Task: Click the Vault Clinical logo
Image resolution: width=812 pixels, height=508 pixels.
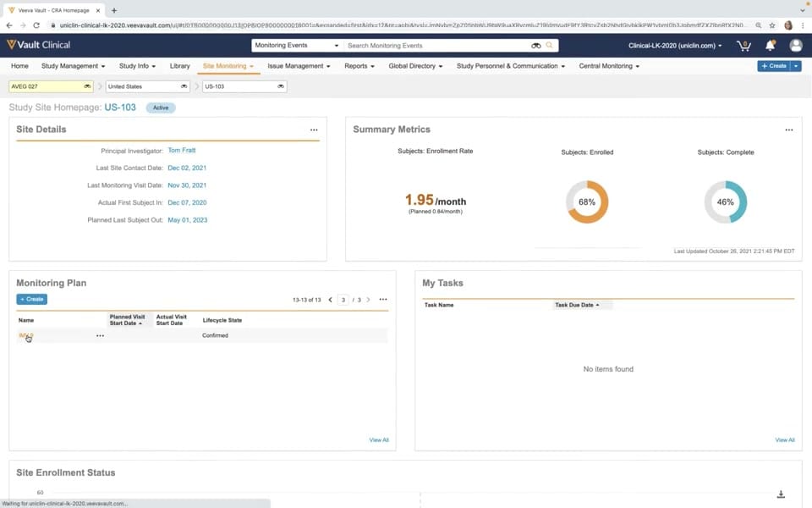Action: 38,45
